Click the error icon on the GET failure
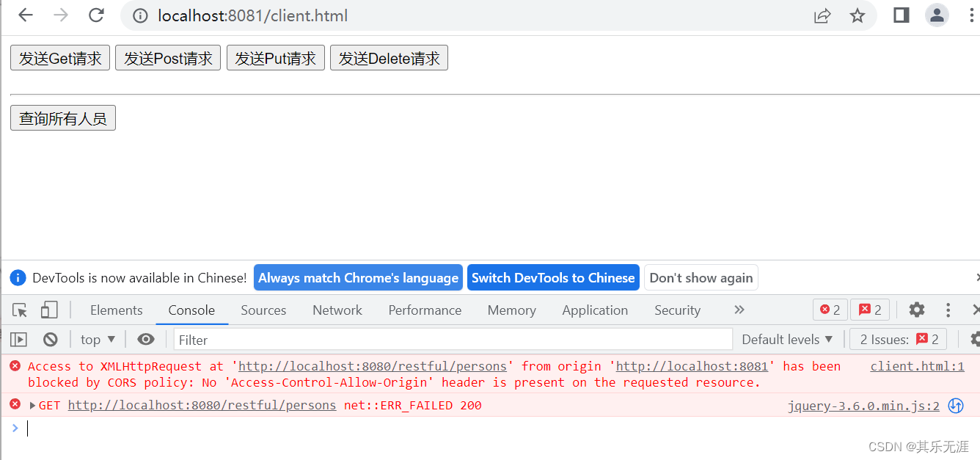 pos(15,404)
